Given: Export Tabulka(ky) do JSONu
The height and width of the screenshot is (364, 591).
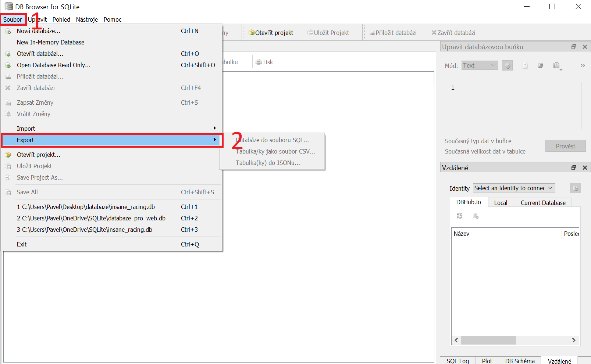Looking at the screenshot, I should (272, 163).
